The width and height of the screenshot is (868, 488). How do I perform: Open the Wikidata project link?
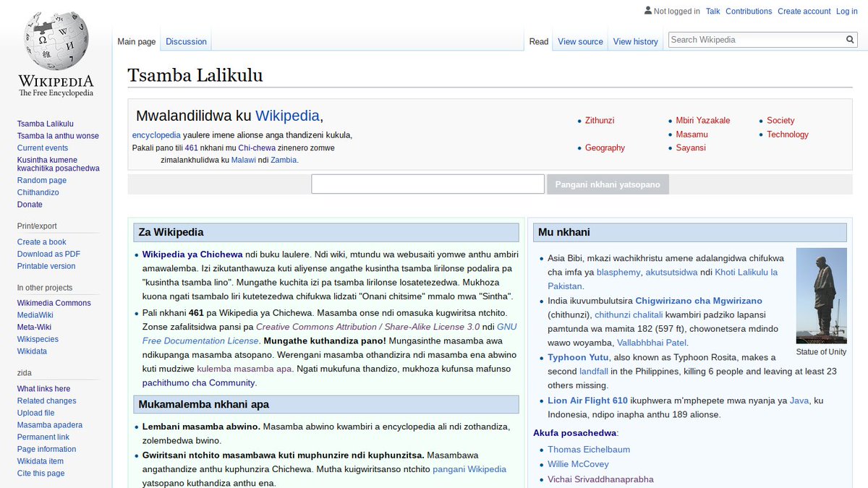coord(32,351)
